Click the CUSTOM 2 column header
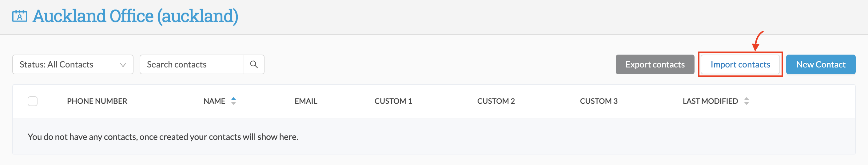This screenshot has width=868, height=165. pyautogui.click(x=496, y=101)
